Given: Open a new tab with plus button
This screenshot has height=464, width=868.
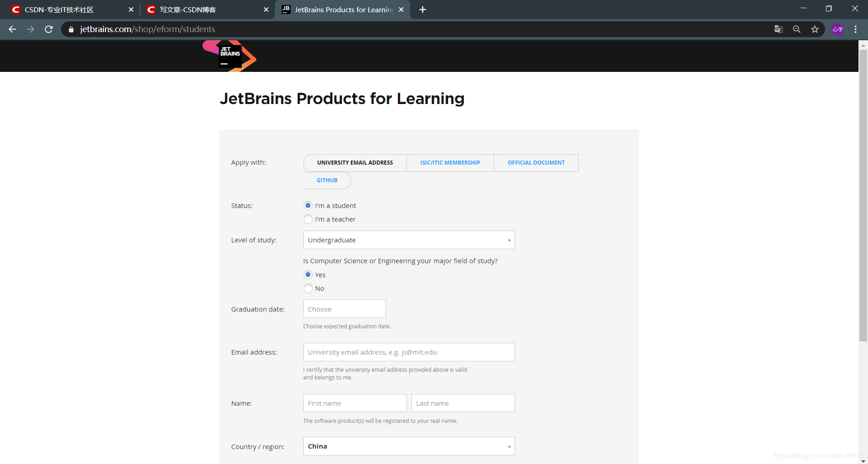Looking at the screenshot, I should [x=423, y=9].
